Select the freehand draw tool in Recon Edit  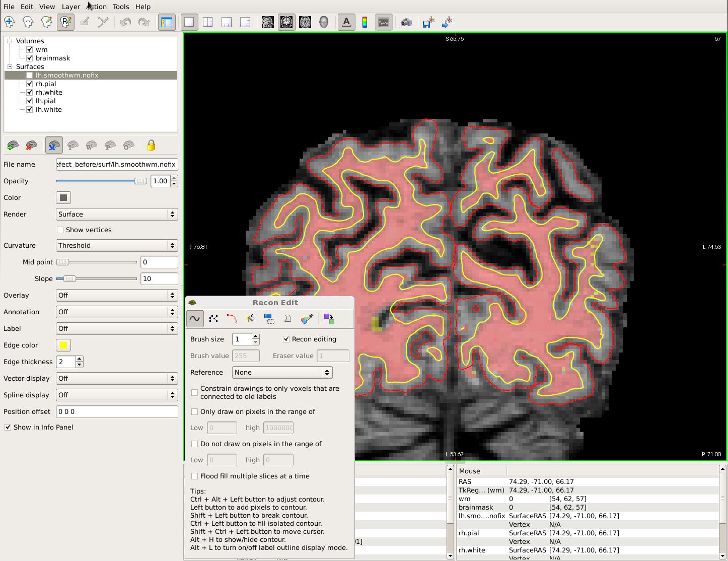point(195,319)
